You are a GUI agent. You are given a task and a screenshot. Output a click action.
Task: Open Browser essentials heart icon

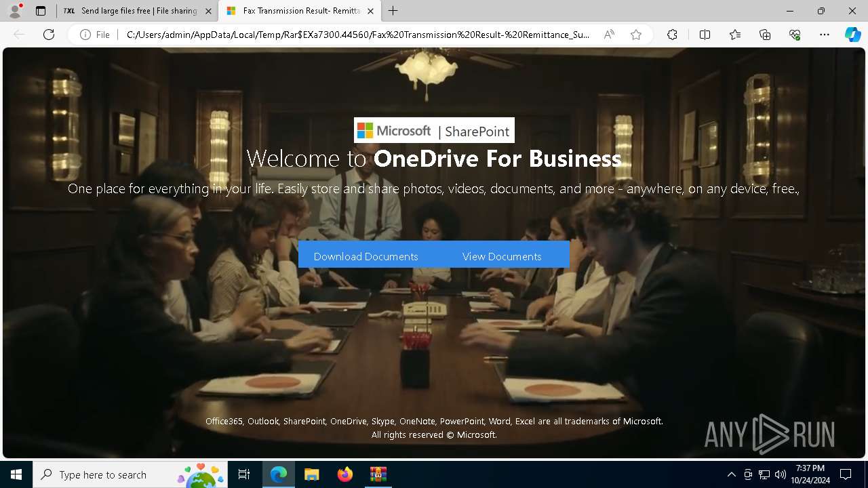click(795, 35)
